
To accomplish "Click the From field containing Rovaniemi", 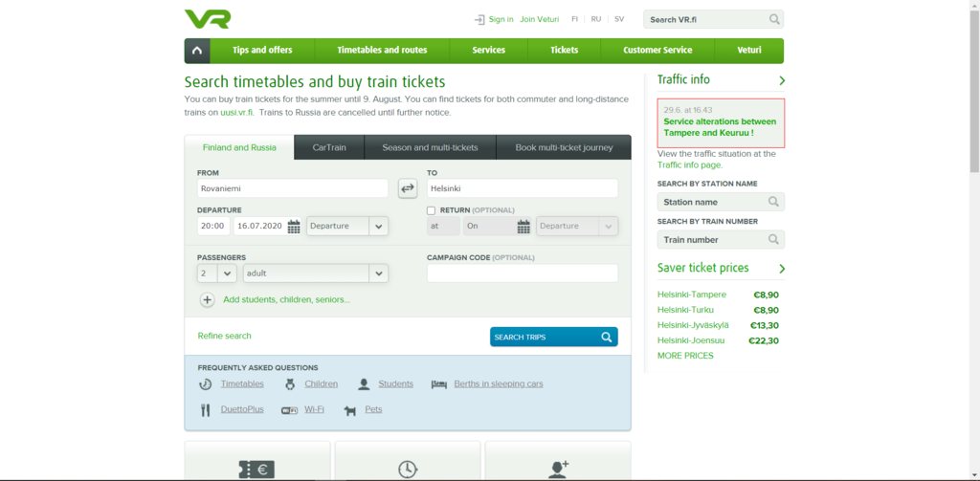I will (293, 188).
